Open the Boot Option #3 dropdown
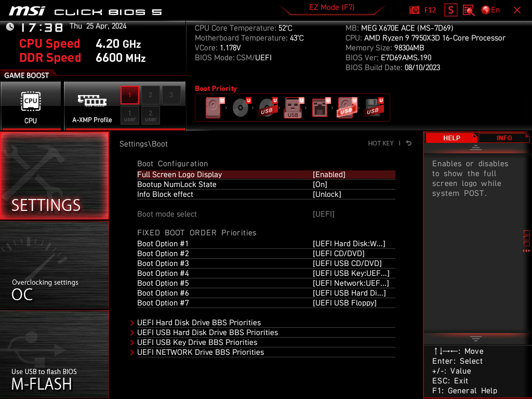Viewport: 532px width, 399px height. pyautogui.click(x=266, y=263)
